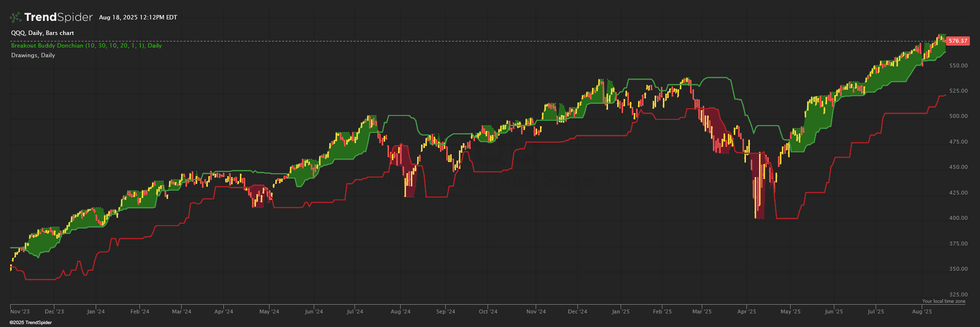Click the Drawings, Daily label
The height and width of the screenshot is (327, 980).
[x=33, y=55]
